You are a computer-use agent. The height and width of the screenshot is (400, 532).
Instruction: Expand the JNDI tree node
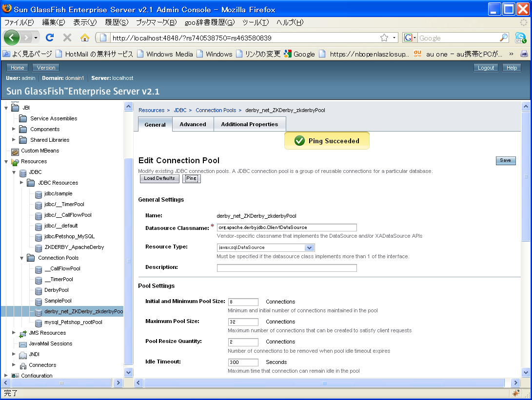click(x=14, y=354)
